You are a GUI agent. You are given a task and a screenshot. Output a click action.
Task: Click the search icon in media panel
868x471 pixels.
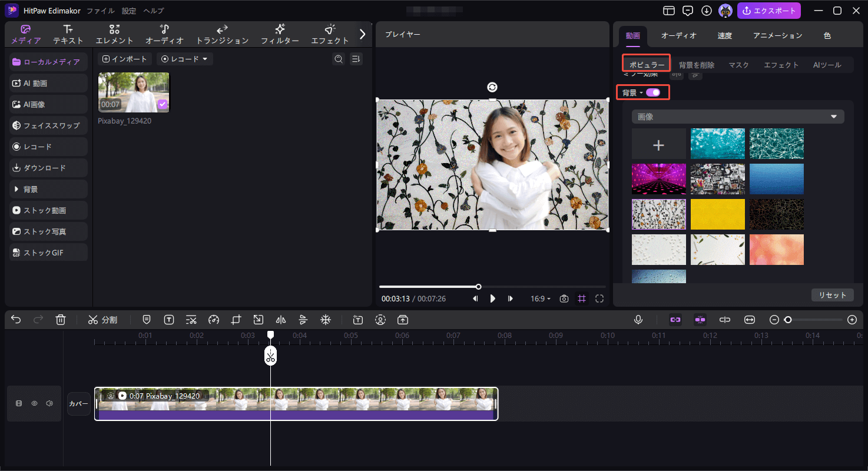tap(339, 59)
